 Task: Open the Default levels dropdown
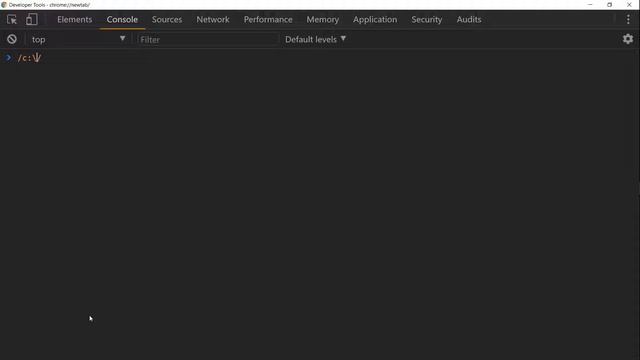(315, 39)
